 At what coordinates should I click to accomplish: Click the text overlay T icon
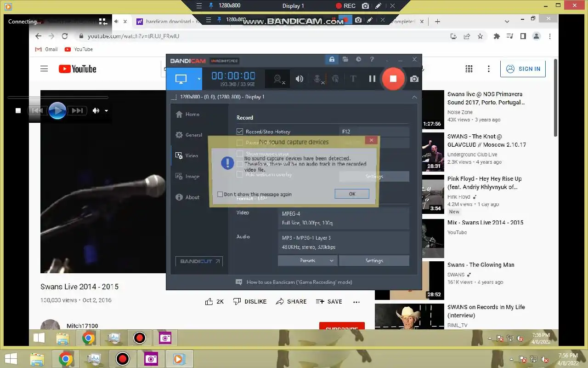tap(353, 79)
